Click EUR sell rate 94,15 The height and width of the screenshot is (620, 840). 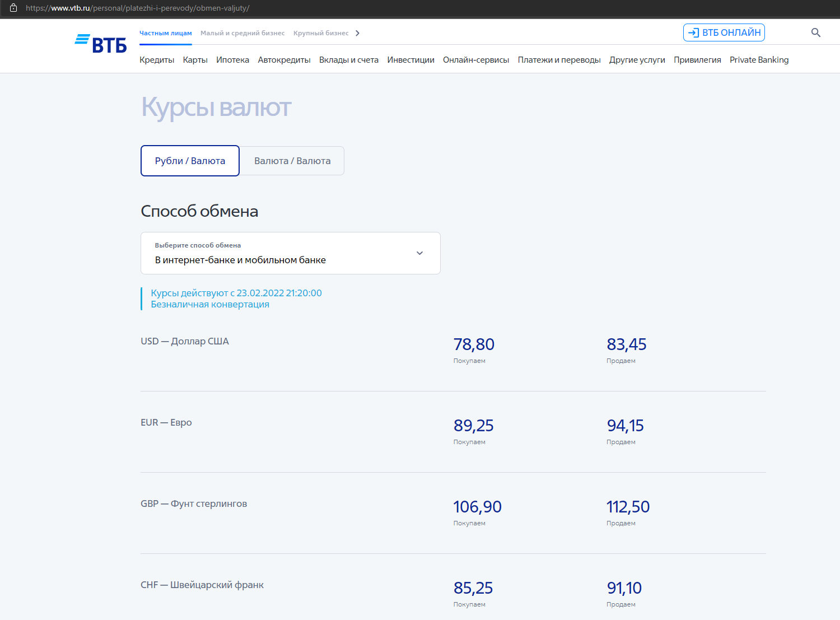pos(625,425)
